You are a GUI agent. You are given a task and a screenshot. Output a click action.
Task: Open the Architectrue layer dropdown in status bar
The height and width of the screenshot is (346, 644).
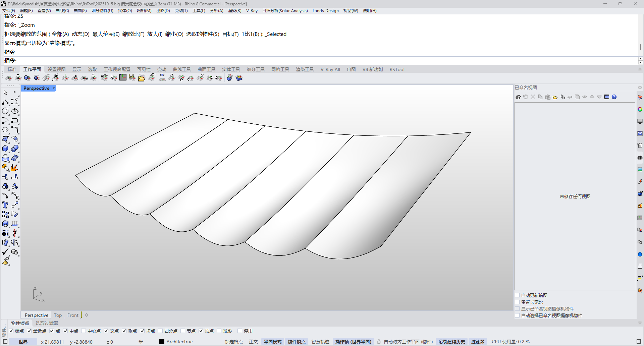(179, 342)
